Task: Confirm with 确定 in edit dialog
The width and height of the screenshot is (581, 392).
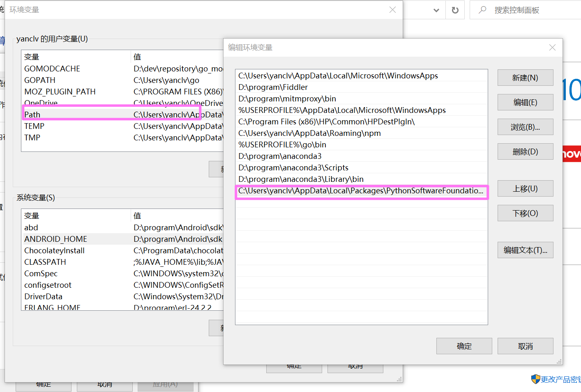Action: tap(464, 346)
